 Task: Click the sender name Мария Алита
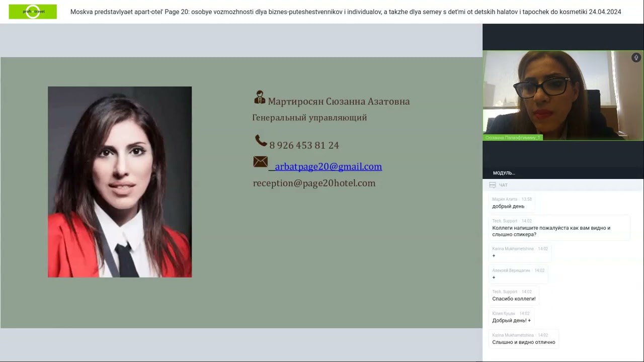pos(505,199)
